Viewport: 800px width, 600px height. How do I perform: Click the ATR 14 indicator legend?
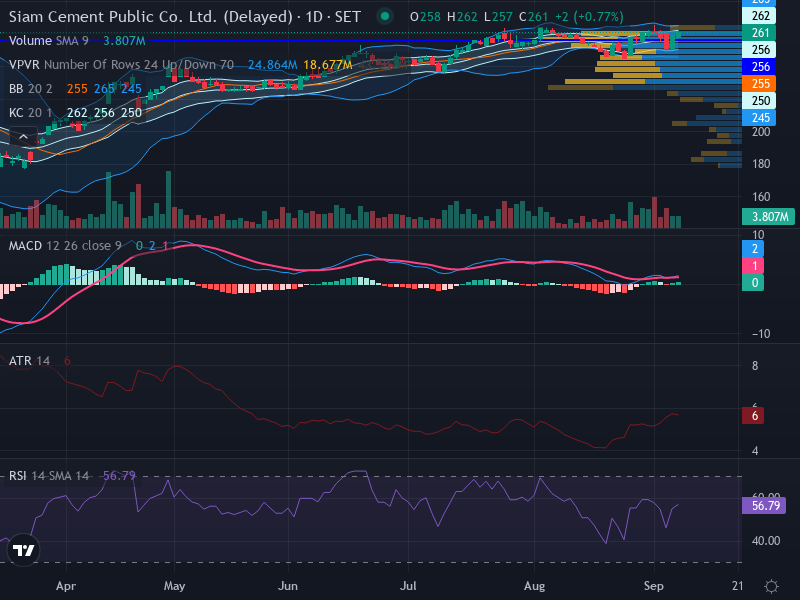(29, 361)
